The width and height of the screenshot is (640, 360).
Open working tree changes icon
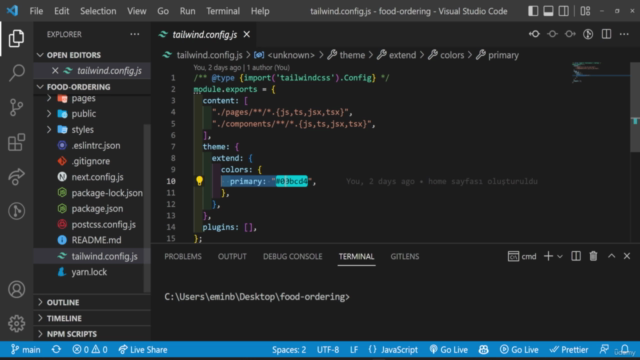point(552,34)
